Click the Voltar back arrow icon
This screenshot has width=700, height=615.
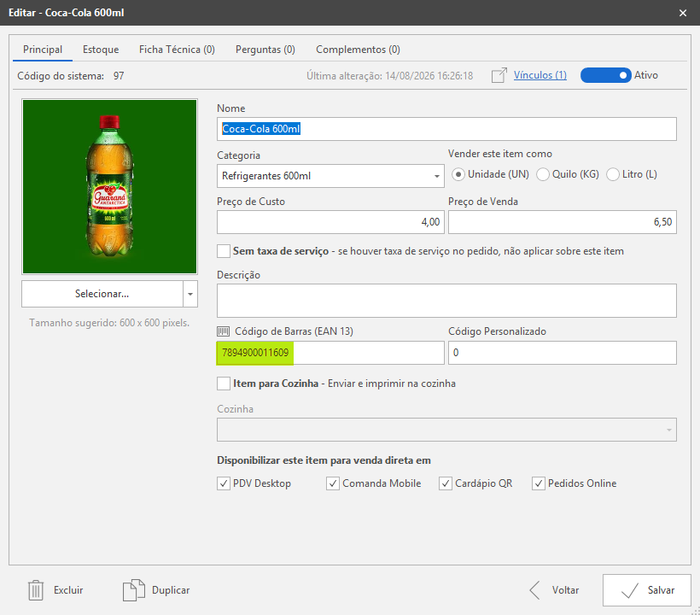click(x=535, y=590)
